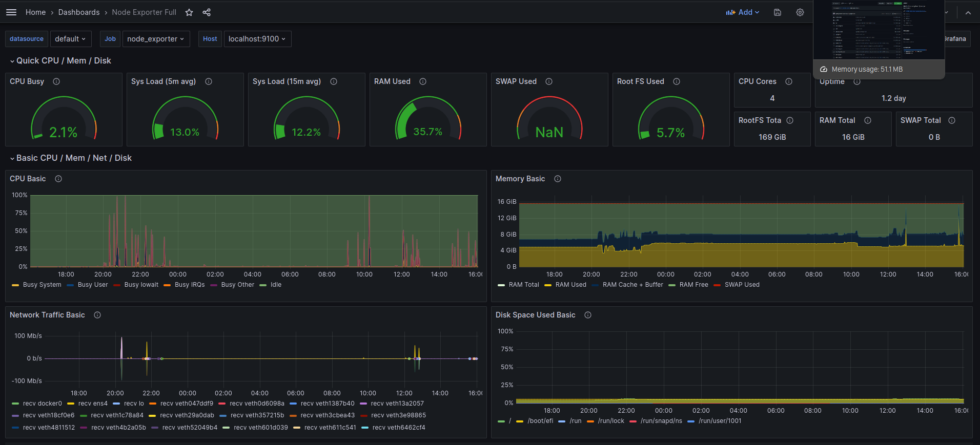Click the Network Traffic Basic info icon
This screenshot has width=980, height=445.
(x=97, y=315)
